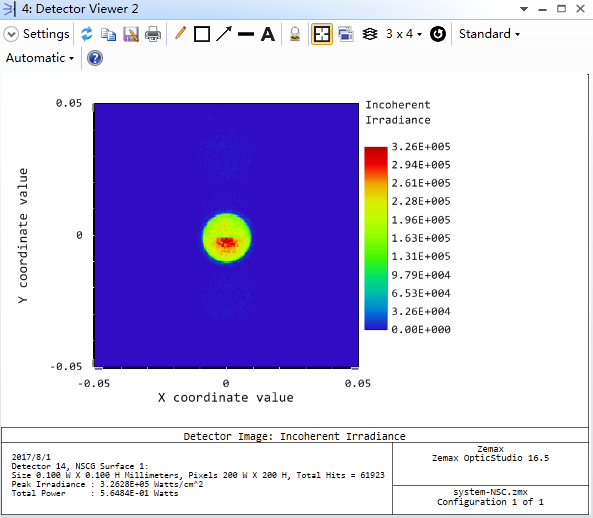The image size is (593, 518).
Task: Save the graphic with save-image icon
Action: [131, 34]
